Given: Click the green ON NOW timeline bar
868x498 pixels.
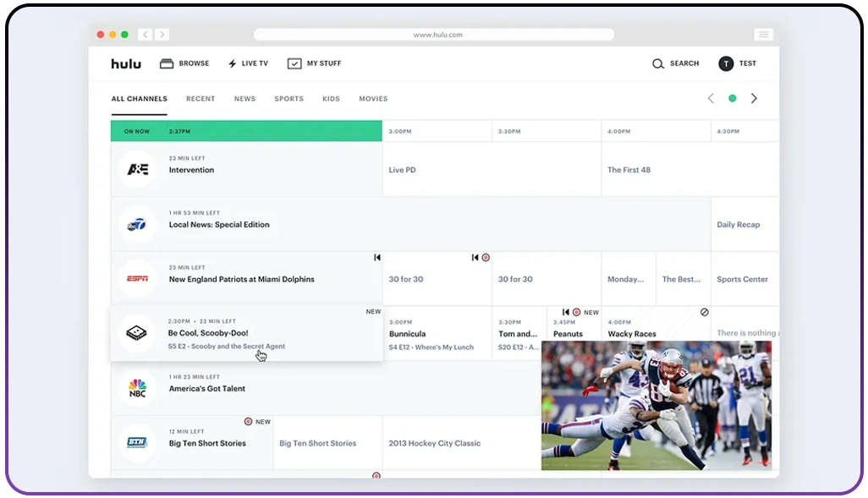Looking at the screenshot, I should [245, 131].
